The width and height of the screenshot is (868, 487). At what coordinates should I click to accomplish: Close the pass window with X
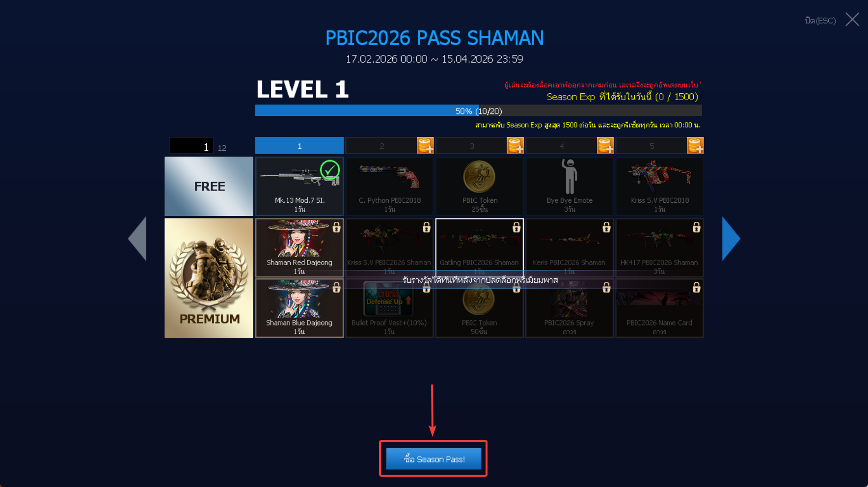pyautogui.click(x=852, y=20)
